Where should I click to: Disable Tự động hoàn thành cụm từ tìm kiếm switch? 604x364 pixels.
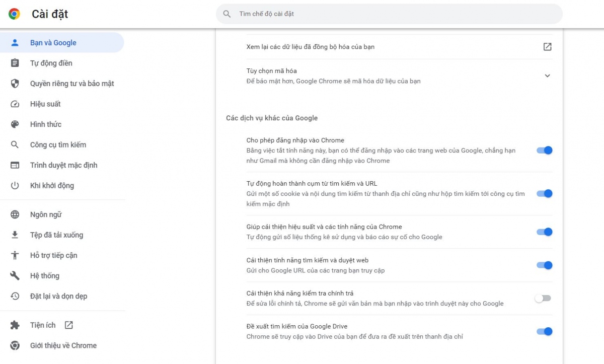pos(544,193)
